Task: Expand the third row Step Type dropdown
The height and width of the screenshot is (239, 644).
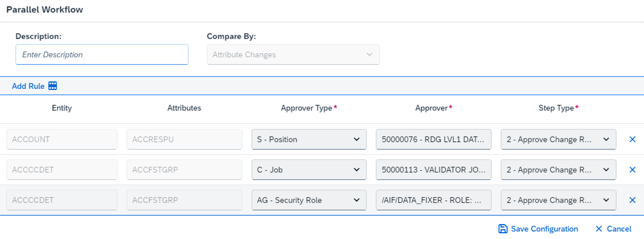Action: [559, 201]
